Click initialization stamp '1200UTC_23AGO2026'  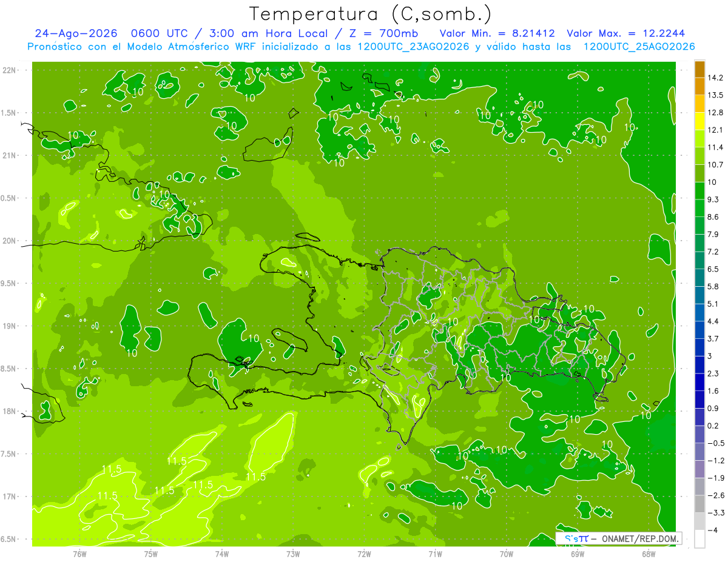(x=414, y=47)
